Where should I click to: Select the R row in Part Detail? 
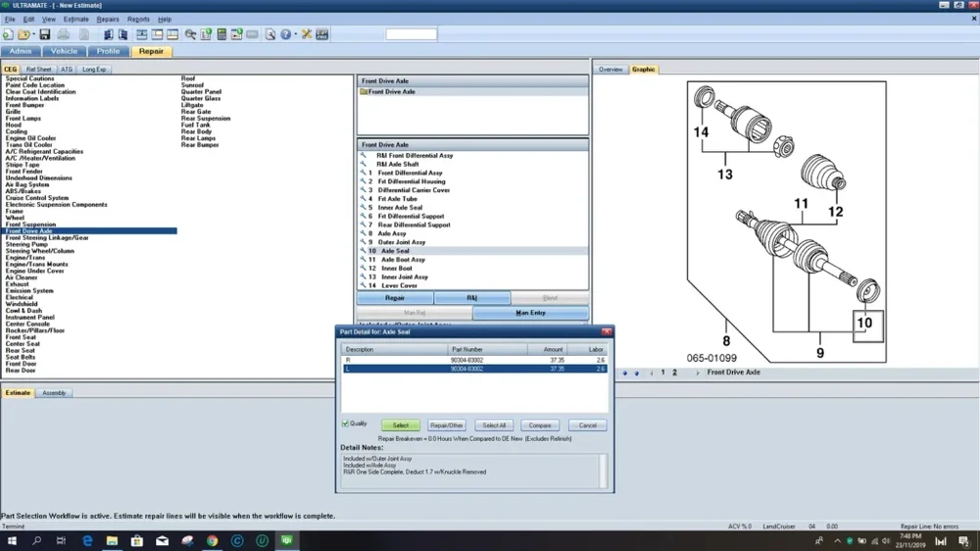(474, 360)
